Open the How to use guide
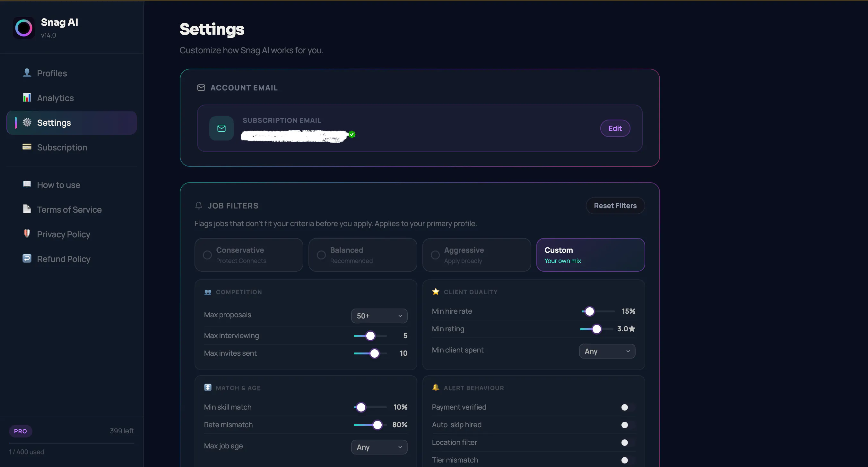868x467 pixels. [x=72, y=184]
